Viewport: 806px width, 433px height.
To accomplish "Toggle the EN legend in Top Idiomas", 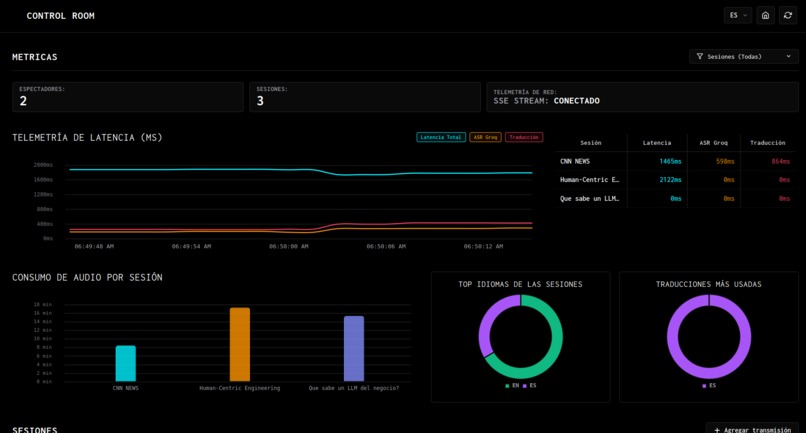I will (x=512, y=386).
